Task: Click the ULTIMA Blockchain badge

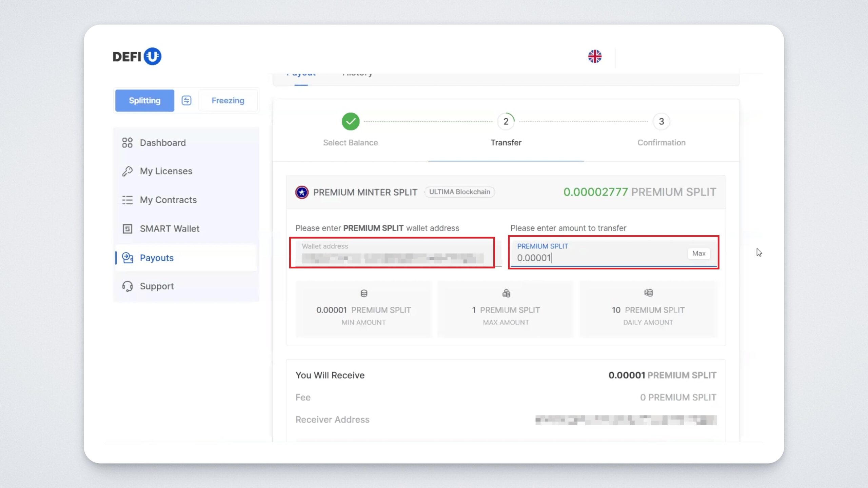Action: tap(459, 192)
